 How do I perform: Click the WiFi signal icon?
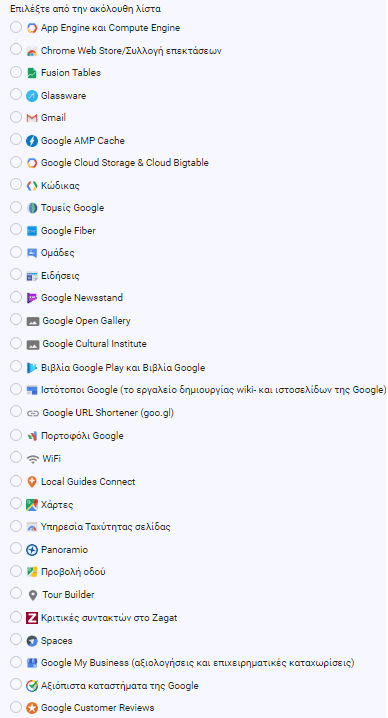click(33, 459)
